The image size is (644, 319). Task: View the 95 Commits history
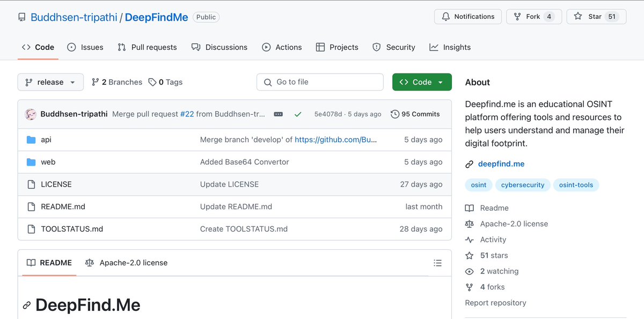click(x=415, y=114)
